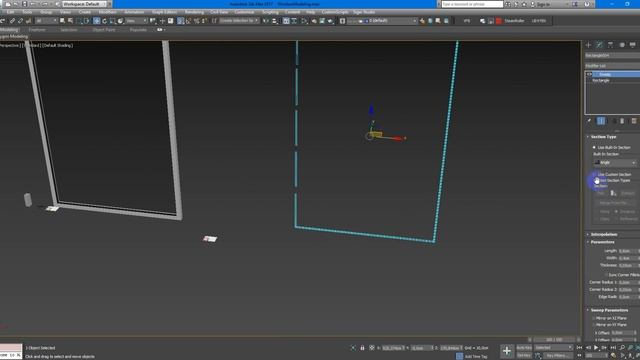Open the Create tab in command panel

(589, 45)
